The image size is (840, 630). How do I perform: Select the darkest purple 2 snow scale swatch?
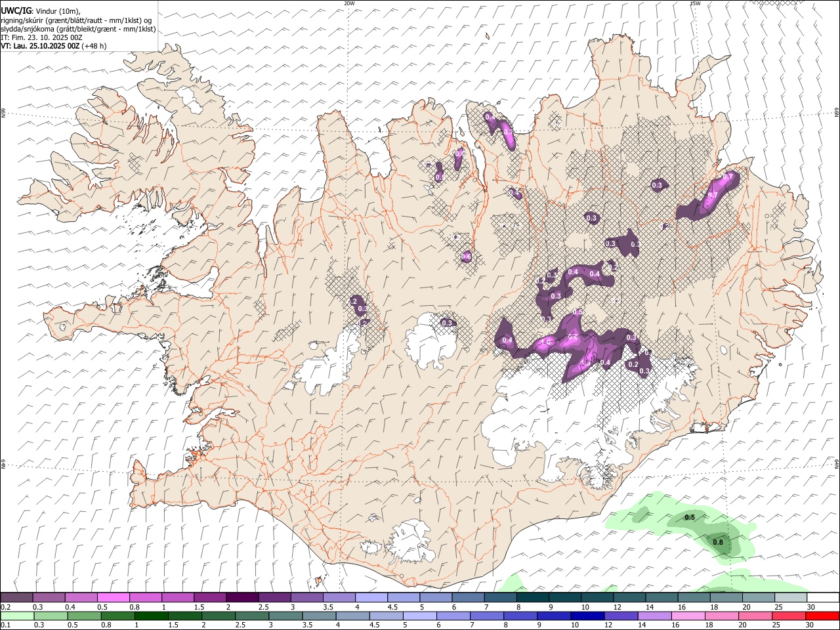pos(242,598)
